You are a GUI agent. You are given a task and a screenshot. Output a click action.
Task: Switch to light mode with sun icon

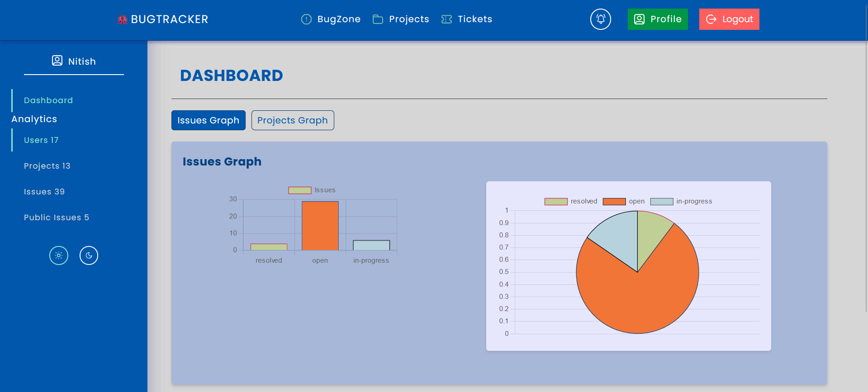click(59, 255)
